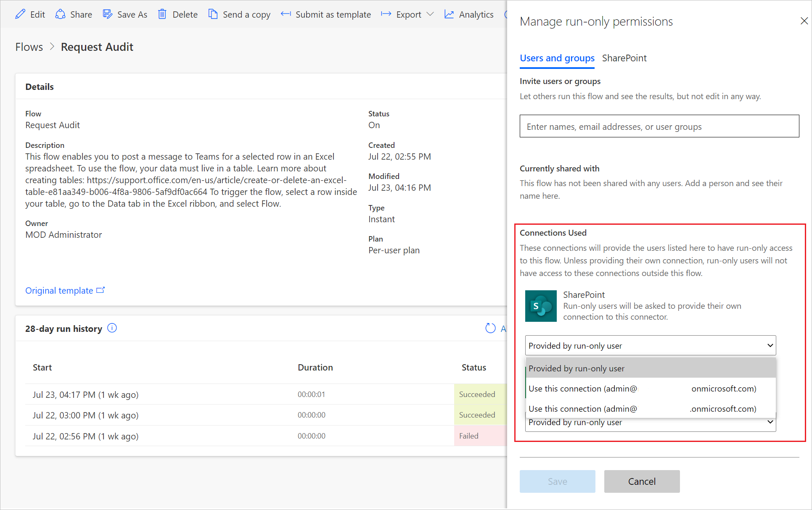The width and height of the screenshot is (812, 510).
Task: Click the Enter names or email input field
Action: click(x=659, y=126)
